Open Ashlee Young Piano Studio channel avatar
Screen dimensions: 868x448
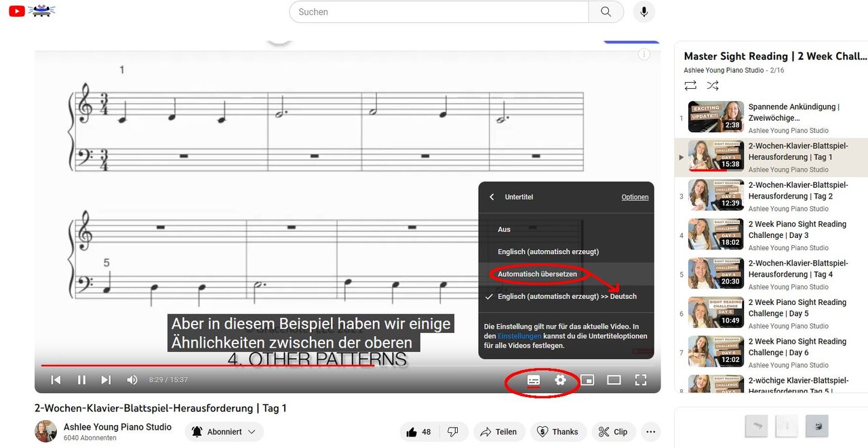[x=46, y=432]
